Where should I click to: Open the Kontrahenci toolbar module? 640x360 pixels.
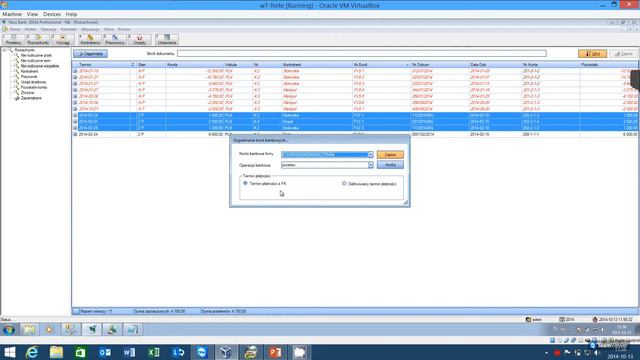[x=90, y=40]
